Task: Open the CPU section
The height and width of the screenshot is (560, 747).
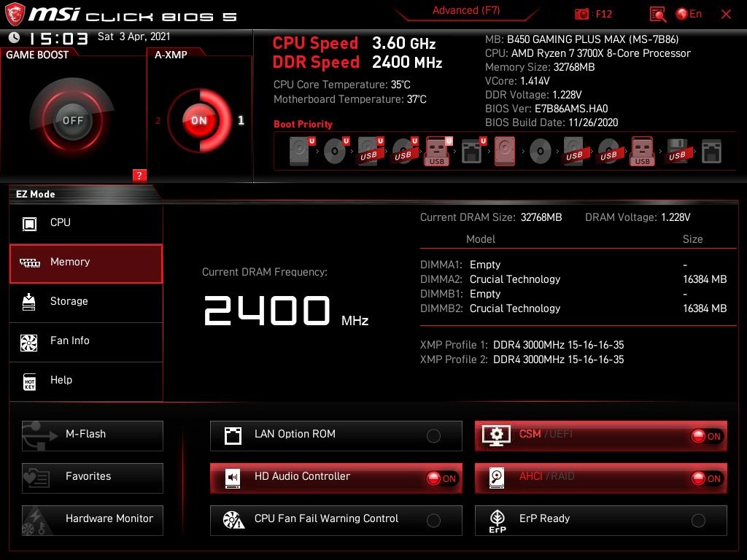Action: point(86,223)
